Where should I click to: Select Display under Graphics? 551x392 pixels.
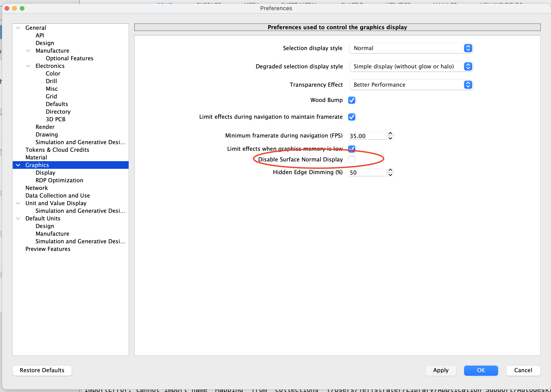click(x=45, y=173)
